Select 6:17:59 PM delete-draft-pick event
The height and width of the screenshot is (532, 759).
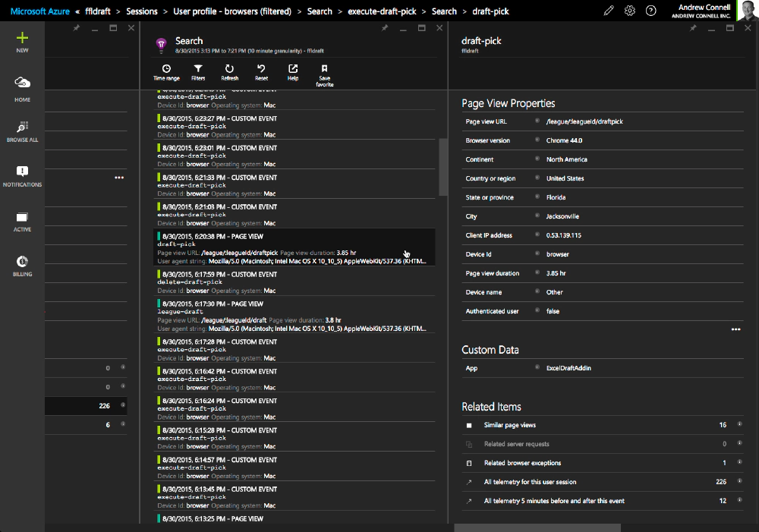pyautogui.click(x=294, y=282)
